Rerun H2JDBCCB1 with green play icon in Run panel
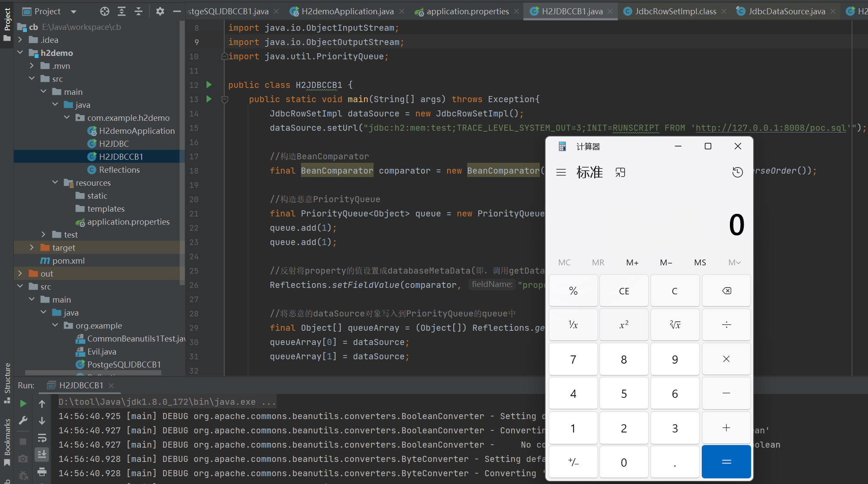Viewport: 868px width, 484px height. [23, 403]
